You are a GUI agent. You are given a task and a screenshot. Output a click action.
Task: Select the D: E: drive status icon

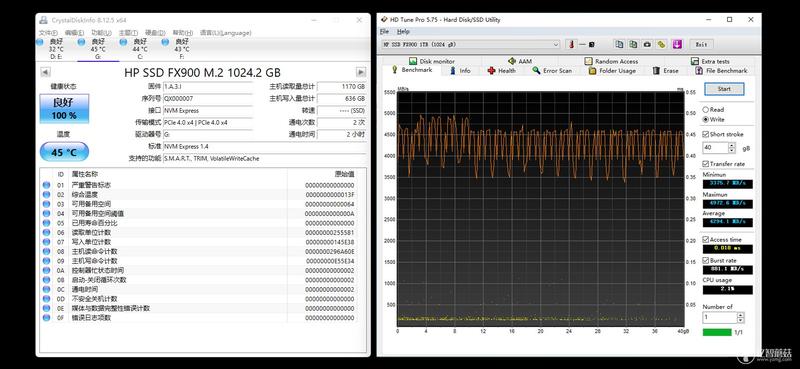(x=40, y=42)
